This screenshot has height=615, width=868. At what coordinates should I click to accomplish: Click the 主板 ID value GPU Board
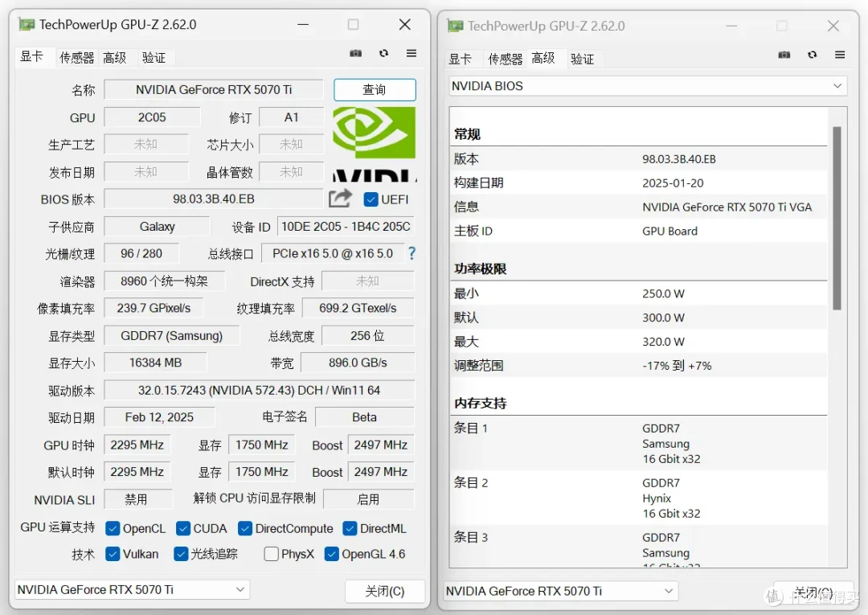(x=669, y=231)
